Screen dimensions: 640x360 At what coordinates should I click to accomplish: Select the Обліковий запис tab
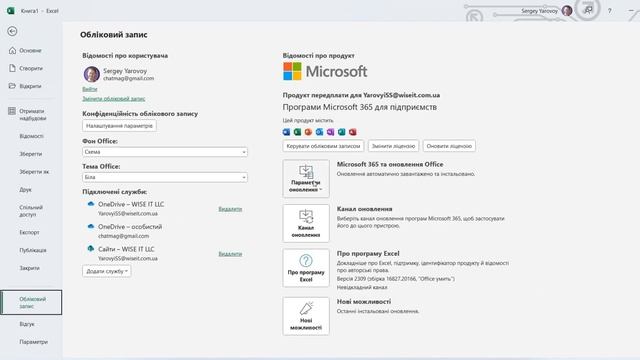tap(31, 302)
